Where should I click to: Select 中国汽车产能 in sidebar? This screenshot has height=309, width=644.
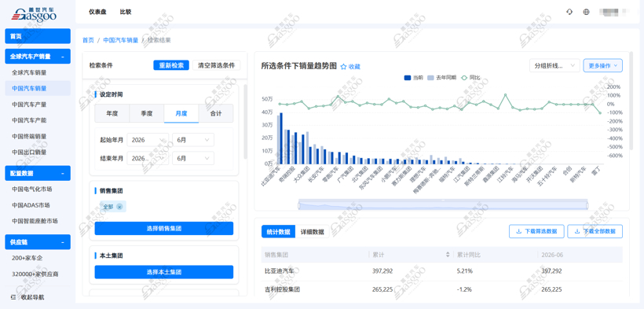pos(29,120)
